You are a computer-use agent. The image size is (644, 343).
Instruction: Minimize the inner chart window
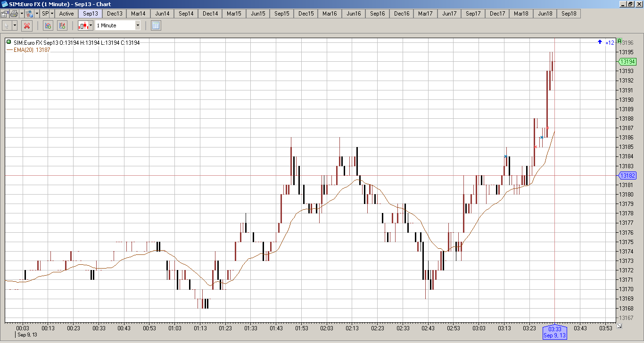pos(622,4)
